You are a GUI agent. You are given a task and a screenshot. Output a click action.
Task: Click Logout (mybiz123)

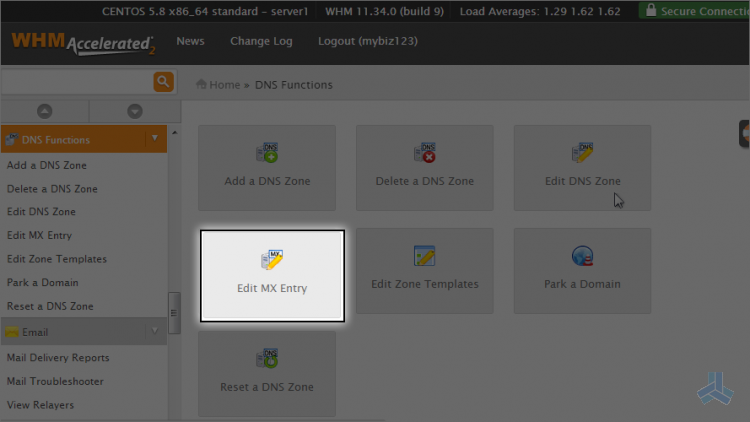[x=368, y=41]
